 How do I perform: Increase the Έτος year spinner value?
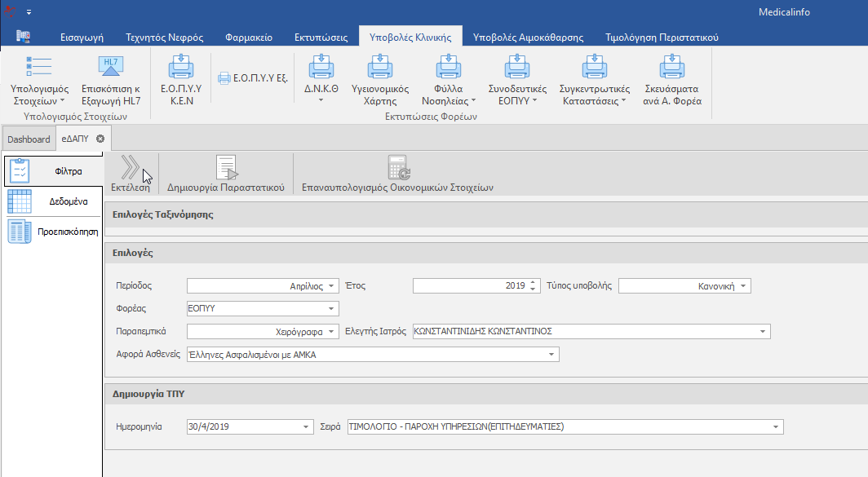point(534,283)
